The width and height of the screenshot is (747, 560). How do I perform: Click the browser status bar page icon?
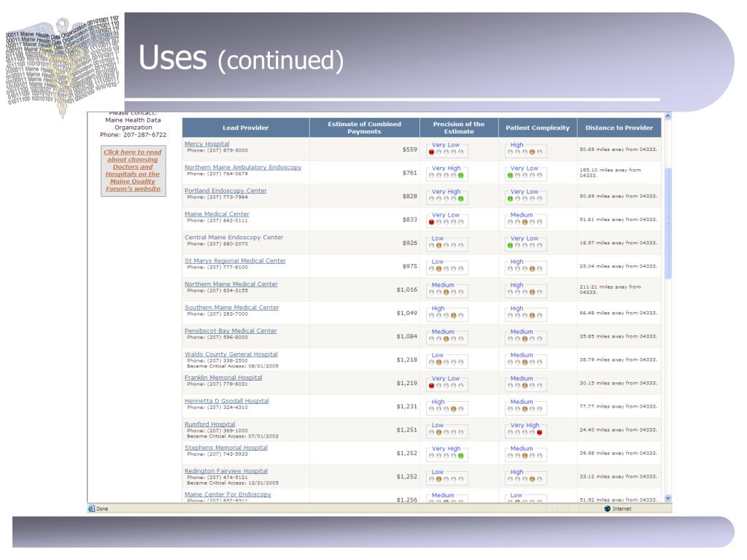[x=91, y=508]
